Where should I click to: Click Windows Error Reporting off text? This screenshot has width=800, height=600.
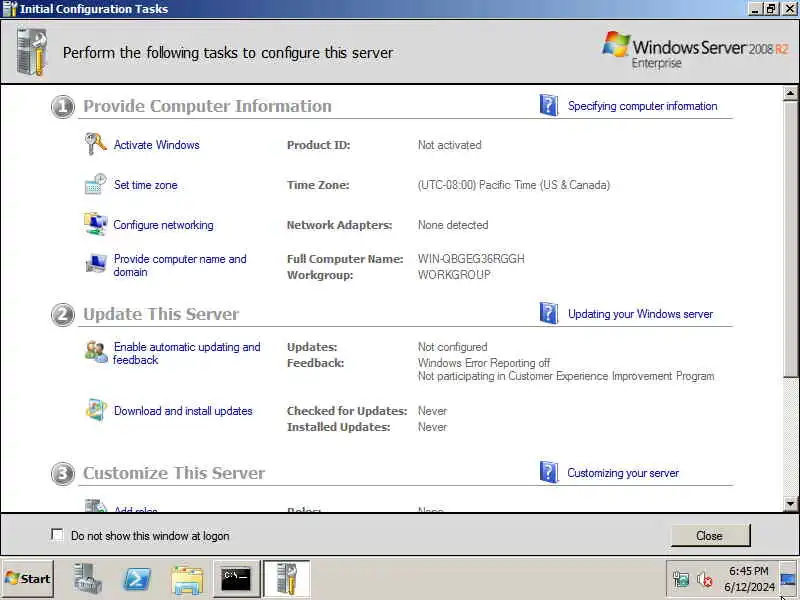[484, 363]
